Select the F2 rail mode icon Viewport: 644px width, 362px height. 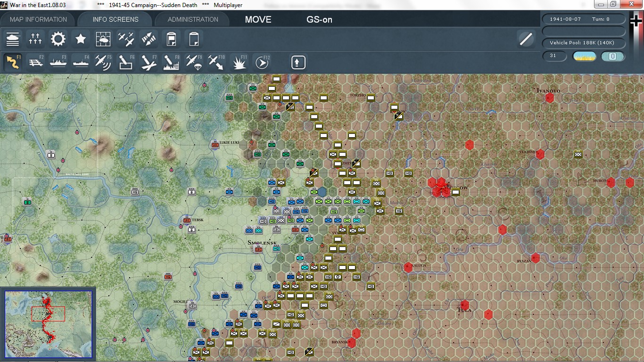pyautogui.click(x=35, y=62)
